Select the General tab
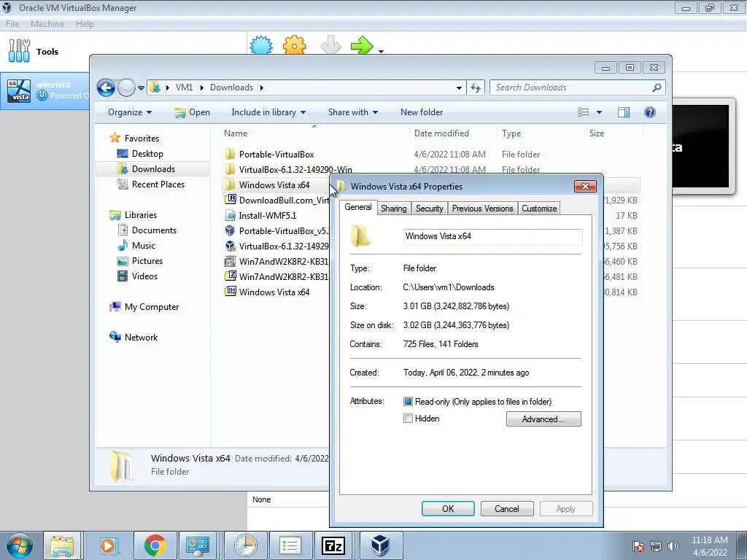The image size is (747, 560). click(x=357, y=207)
